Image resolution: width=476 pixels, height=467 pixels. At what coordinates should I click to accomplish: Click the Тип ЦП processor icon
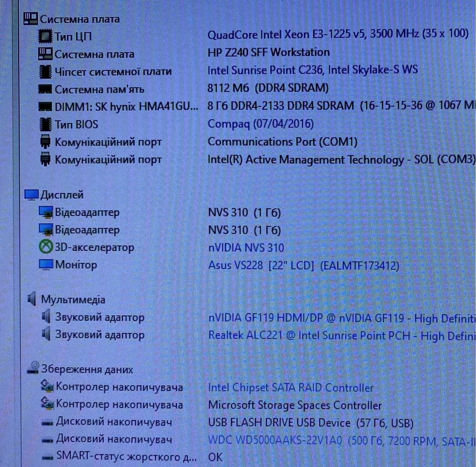[x=45, y=36]
